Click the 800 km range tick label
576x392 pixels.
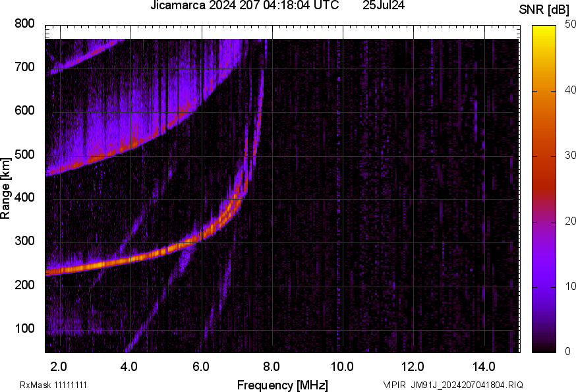click(24, 24)
